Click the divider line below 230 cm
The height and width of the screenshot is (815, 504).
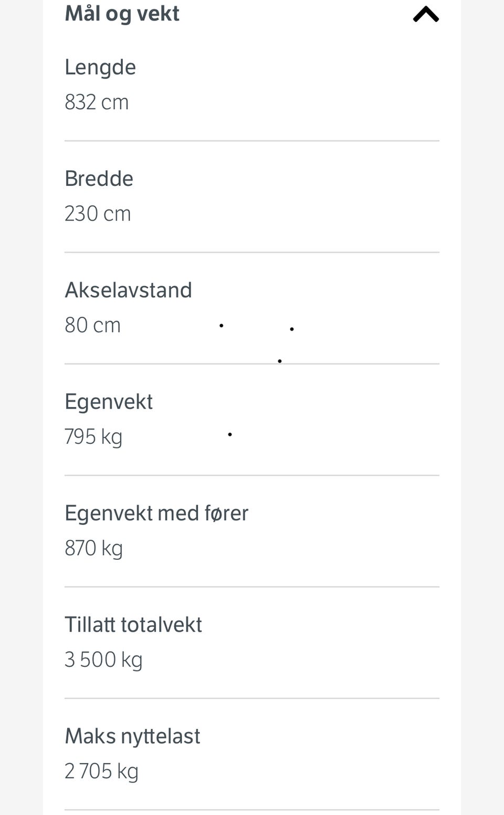[252, 252]
